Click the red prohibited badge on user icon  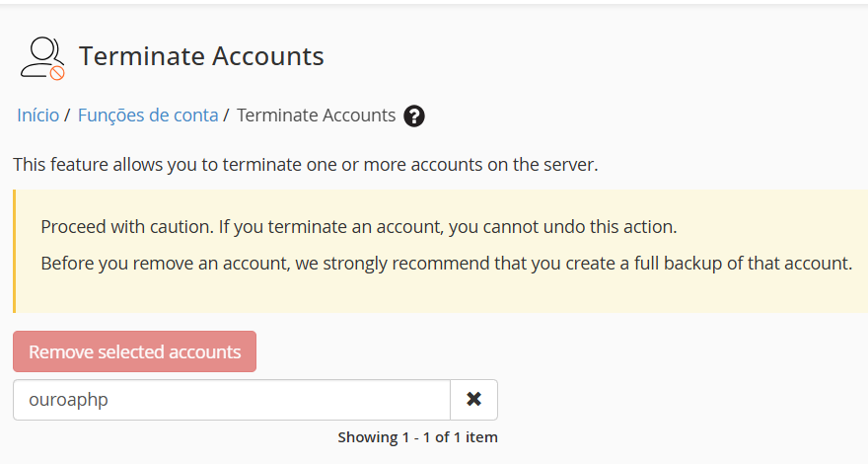57,73
